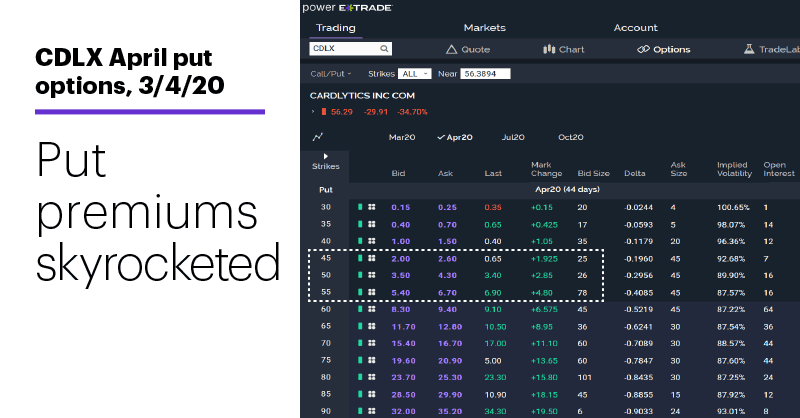Click the grid icon on the 35 strike row
Viewport: 800px width, 418px height.
point(371,224)
